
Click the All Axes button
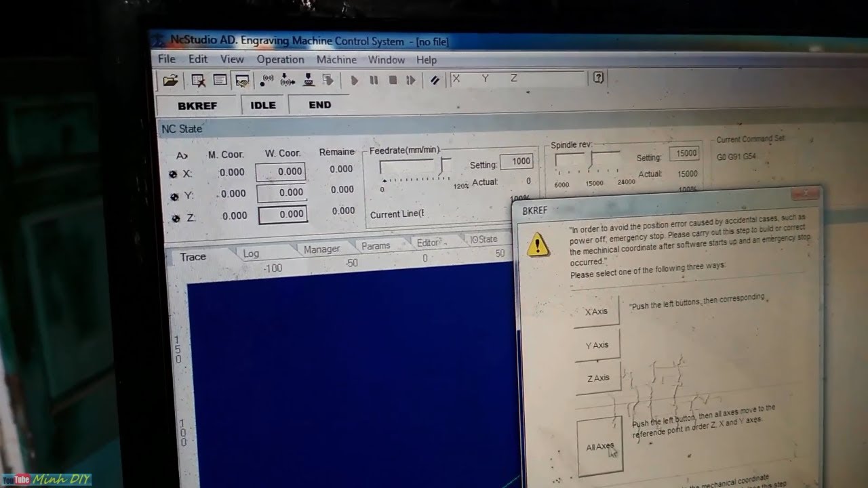(600, 447)
